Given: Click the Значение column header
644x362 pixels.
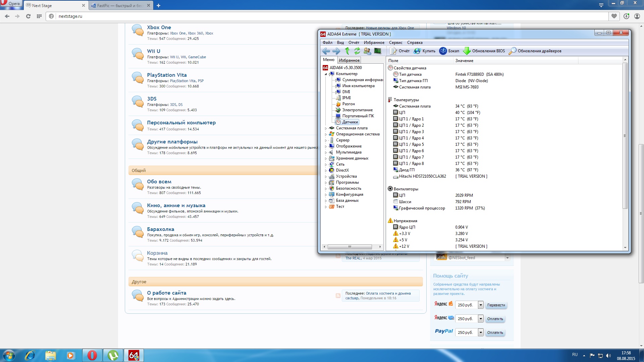Looking at the screenshot, I should [516, 61].
